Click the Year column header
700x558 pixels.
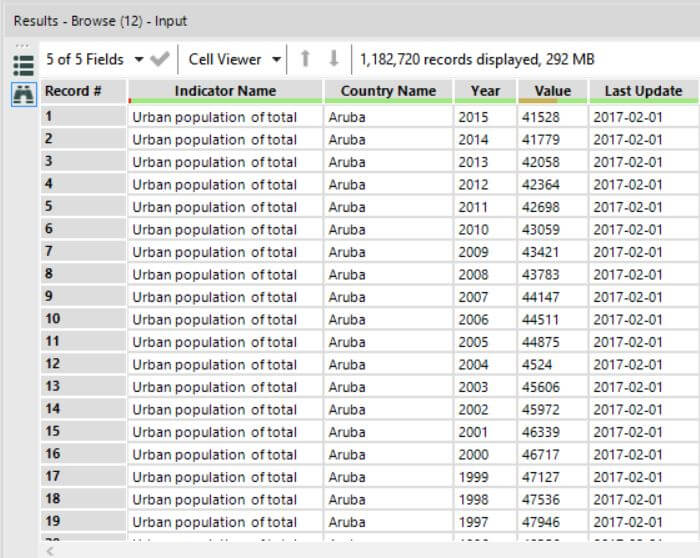coord(485,91)
